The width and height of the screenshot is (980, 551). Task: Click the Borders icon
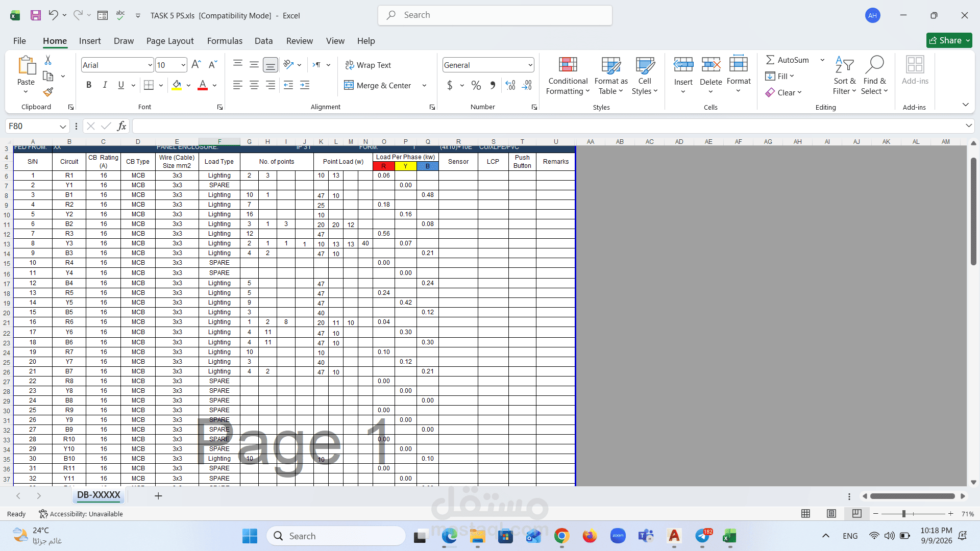click(149, 85)
